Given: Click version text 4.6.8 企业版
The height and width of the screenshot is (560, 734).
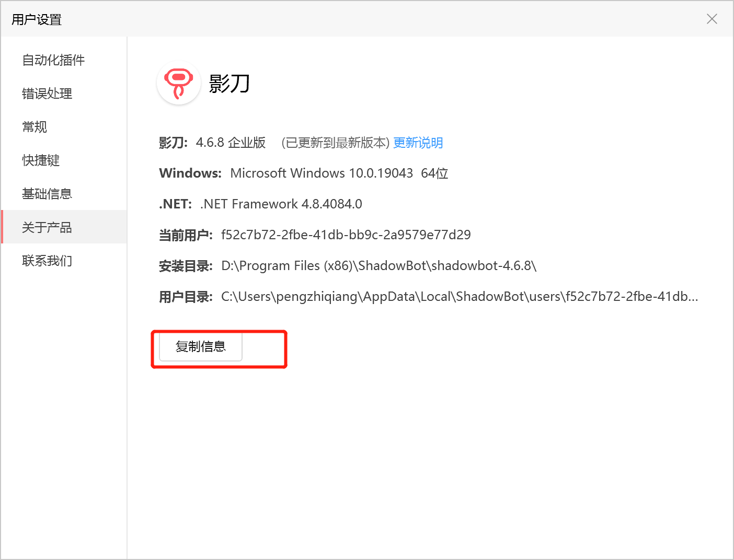Looking at the screenshot, I should (x=231, y=143).
